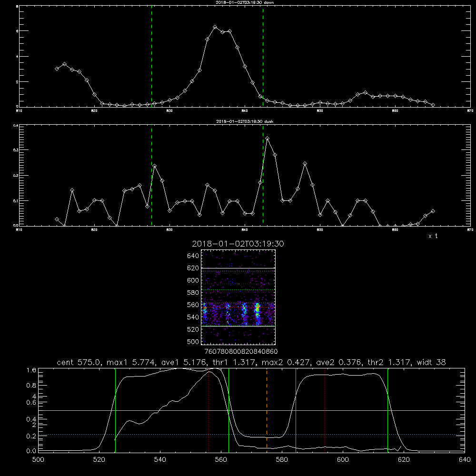
Task: Click the brightest vertical streak in the spectrogram
Action: coord(258,314)
